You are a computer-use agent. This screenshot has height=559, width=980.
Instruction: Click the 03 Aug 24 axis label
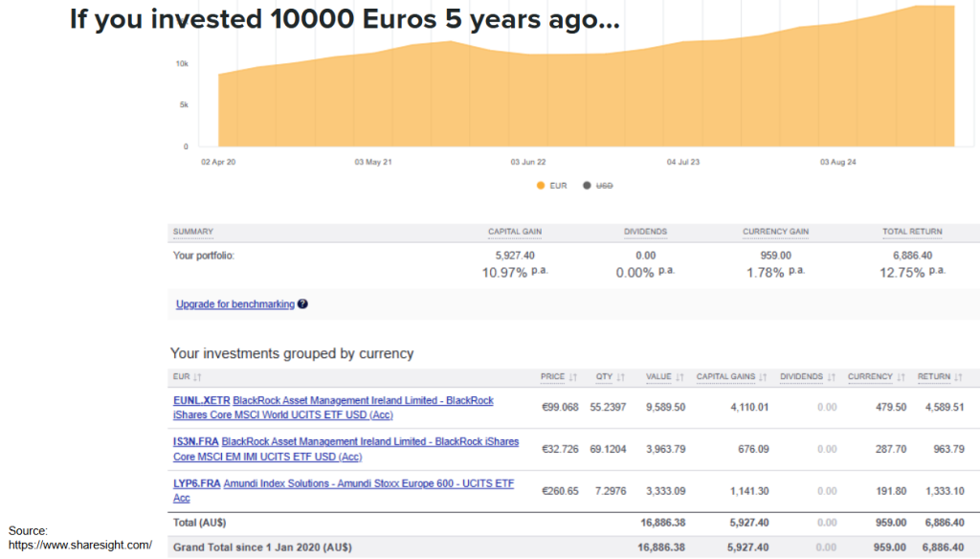(x=838, y=162)
